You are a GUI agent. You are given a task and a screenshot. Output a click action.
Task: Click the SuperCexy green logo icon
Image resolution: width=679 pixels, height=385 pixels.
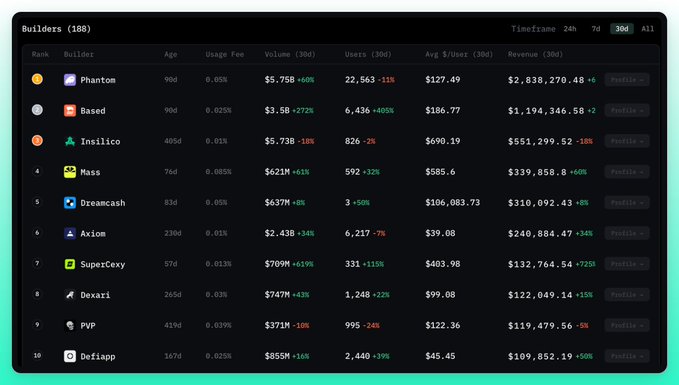click(70, 264)
